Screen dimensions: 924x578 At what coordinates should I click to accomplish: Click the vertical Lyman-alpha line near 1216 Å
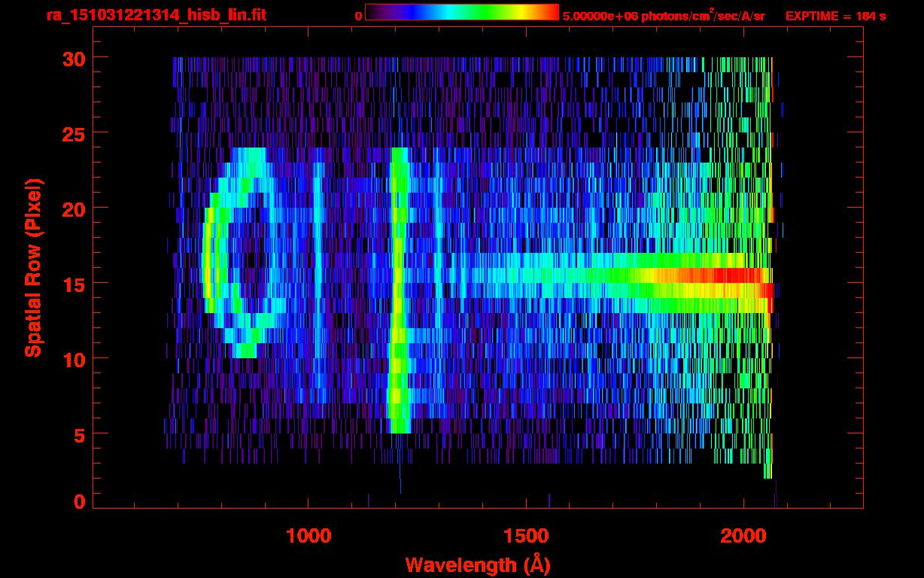tap(399, 291)
